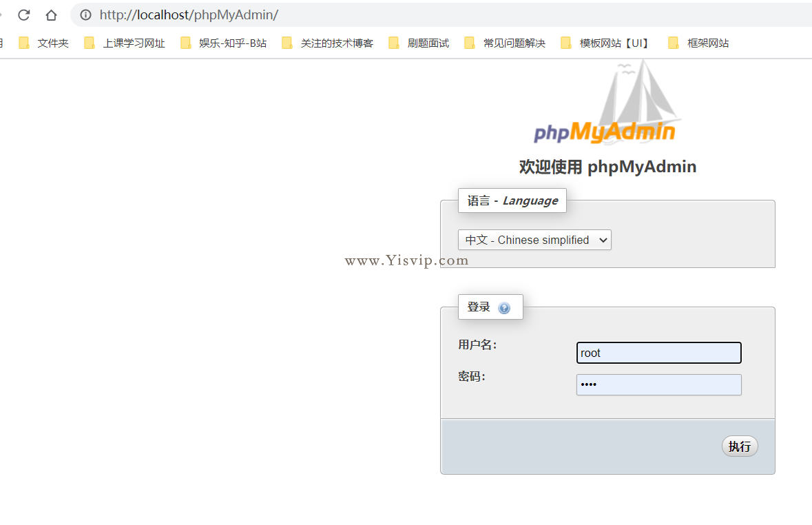
Task: Open the login help question-mark icon
Action: click(504, 308)
